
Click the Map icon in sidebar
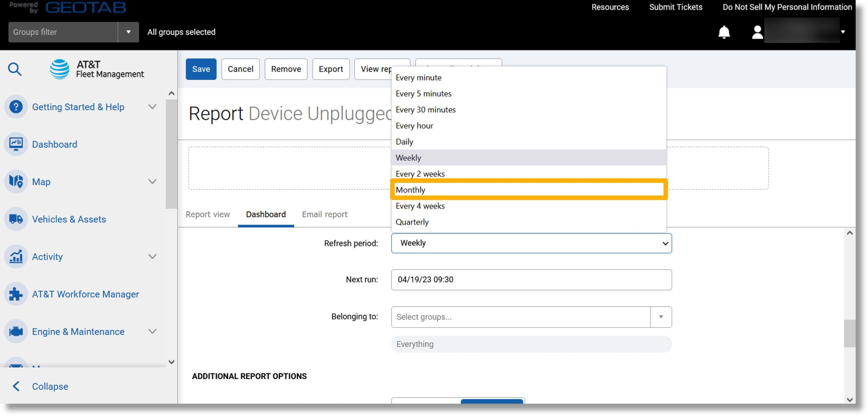pos(16,182)
